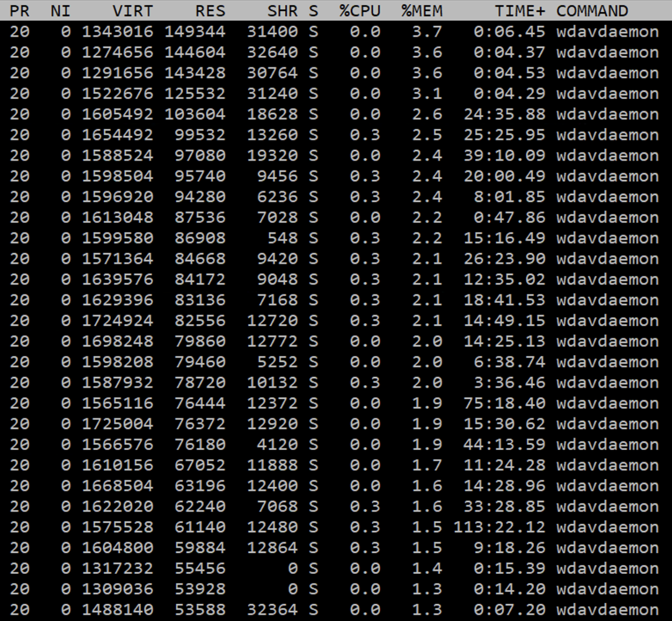The width and height of the screenshot is (672, 621).
Task: Select VIRT value 1522676
Action: (117, 93)
